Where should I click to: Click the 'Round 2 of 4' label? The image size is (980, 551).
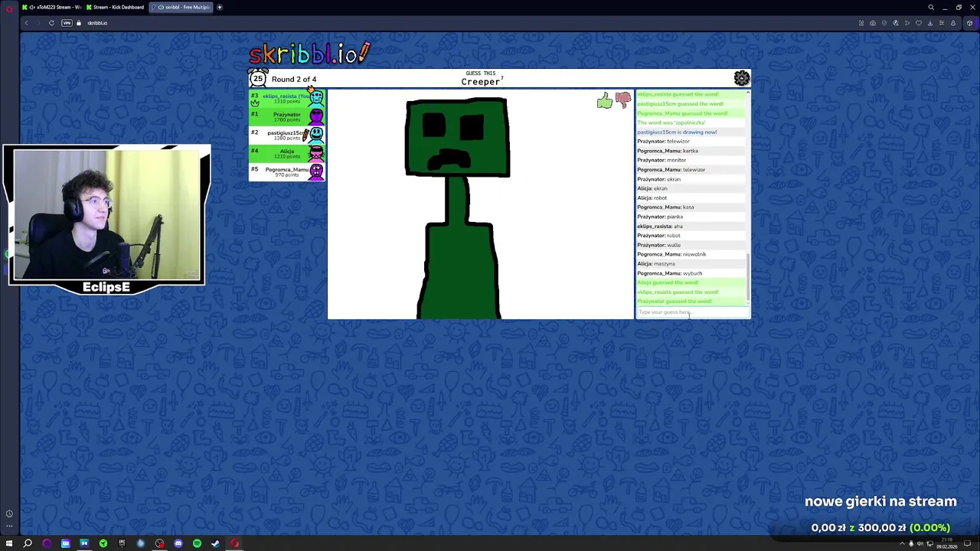pyautogui.click(x=294, y=79)
